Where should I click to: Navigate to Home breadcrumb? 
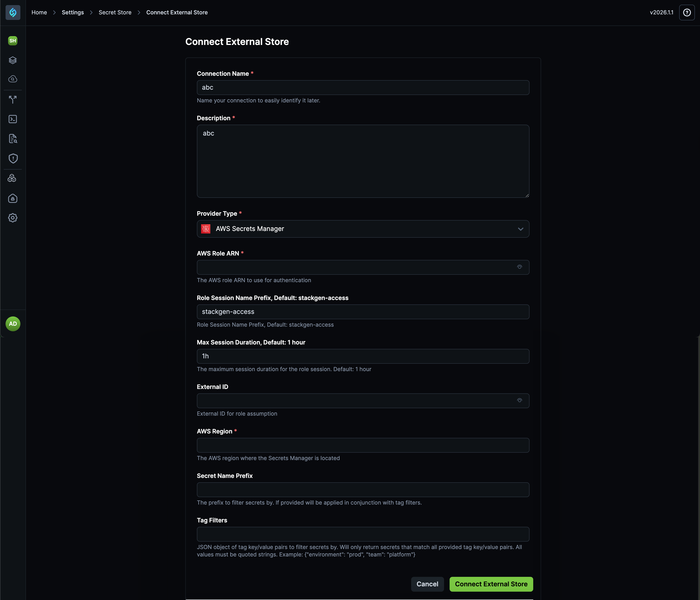[x=39, y=12]
